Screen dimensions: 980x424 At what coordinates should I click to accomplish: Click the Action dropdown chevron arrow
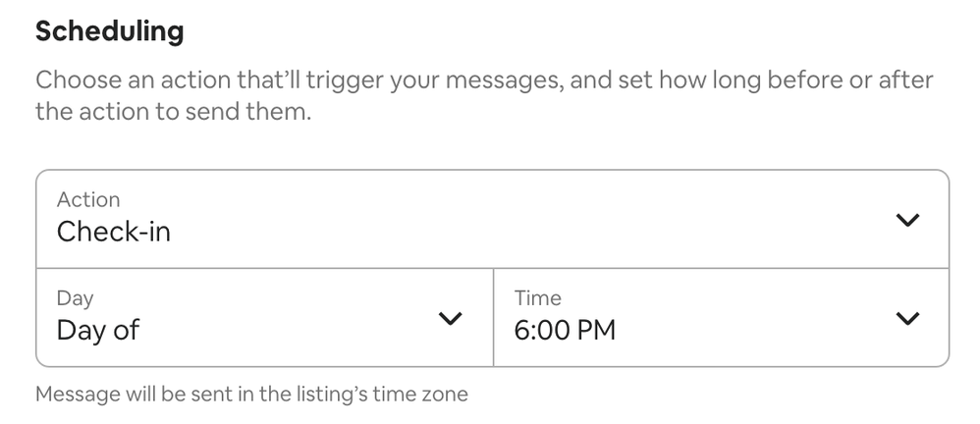click(908, 220)
